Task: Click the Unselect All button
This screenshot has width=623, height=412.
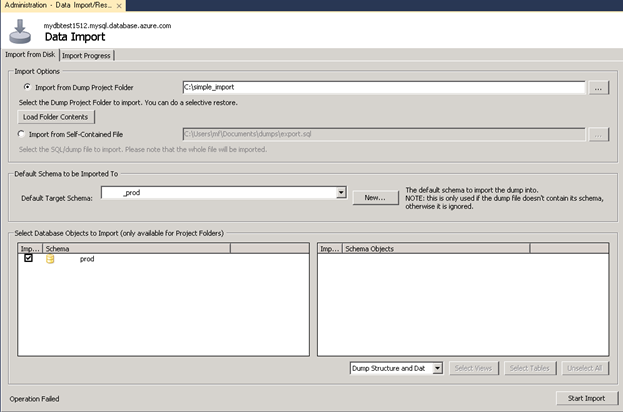Action: (585, 368)
